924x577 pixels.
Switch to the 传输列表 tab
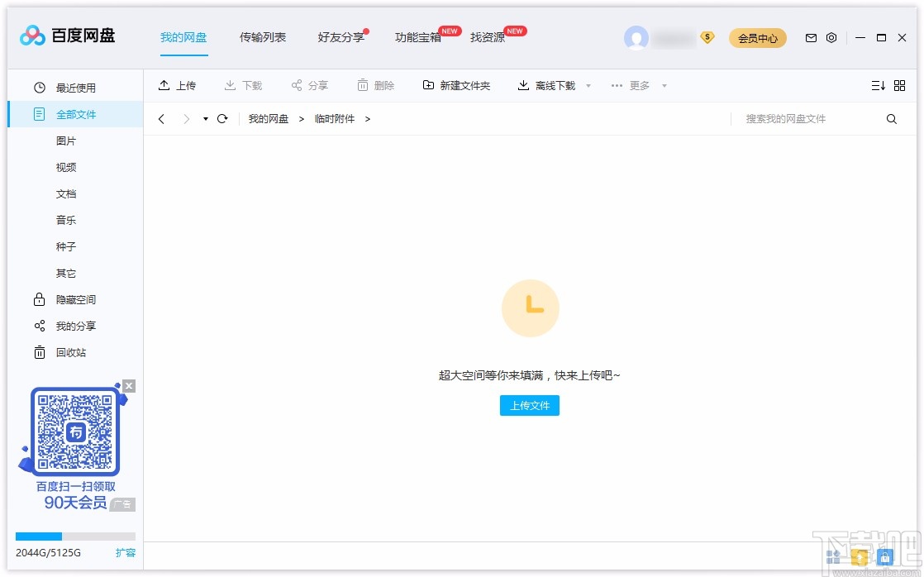click(263, 36)
